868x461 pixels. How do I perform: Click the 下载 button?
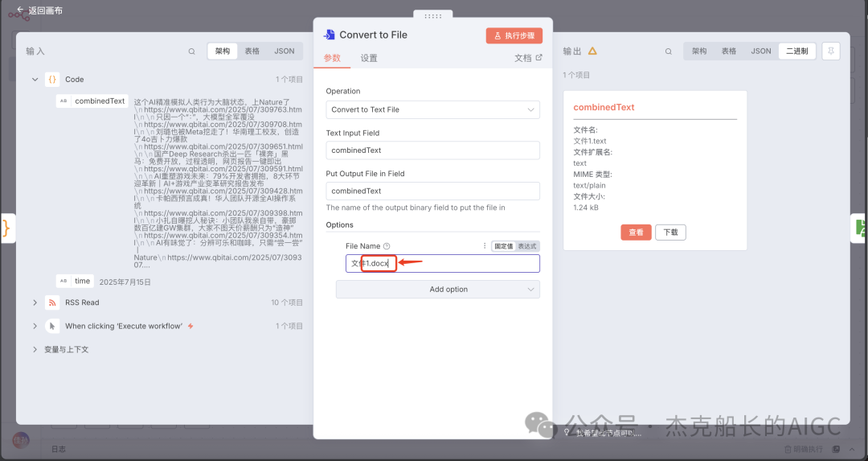coord(670,233)
